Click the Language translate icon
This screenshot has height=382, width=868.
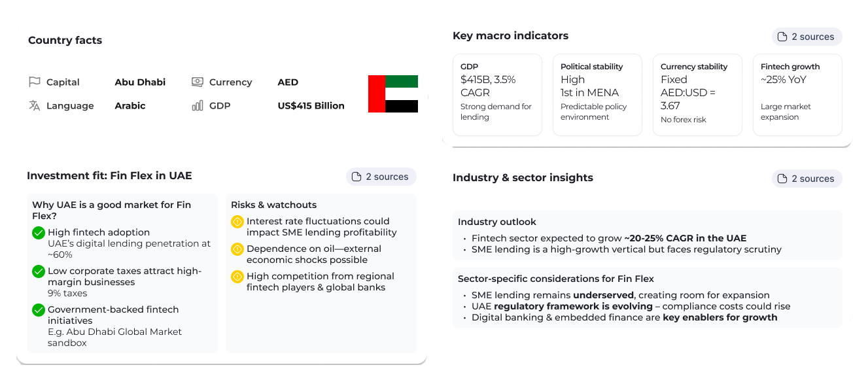[x=35, y=105]
